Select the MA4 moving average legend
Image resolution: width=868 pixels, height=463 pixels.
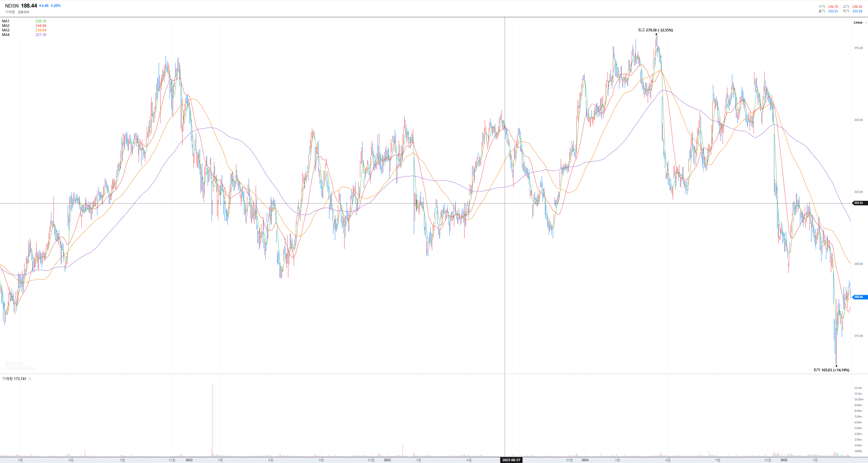pyautogui.click(x=6, y=35)
